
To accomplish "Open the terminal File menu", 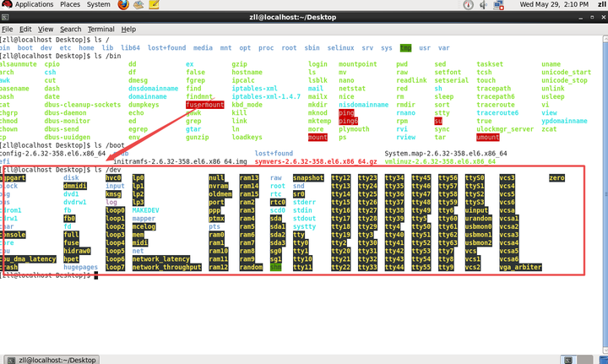I will (x=8, y=29).
